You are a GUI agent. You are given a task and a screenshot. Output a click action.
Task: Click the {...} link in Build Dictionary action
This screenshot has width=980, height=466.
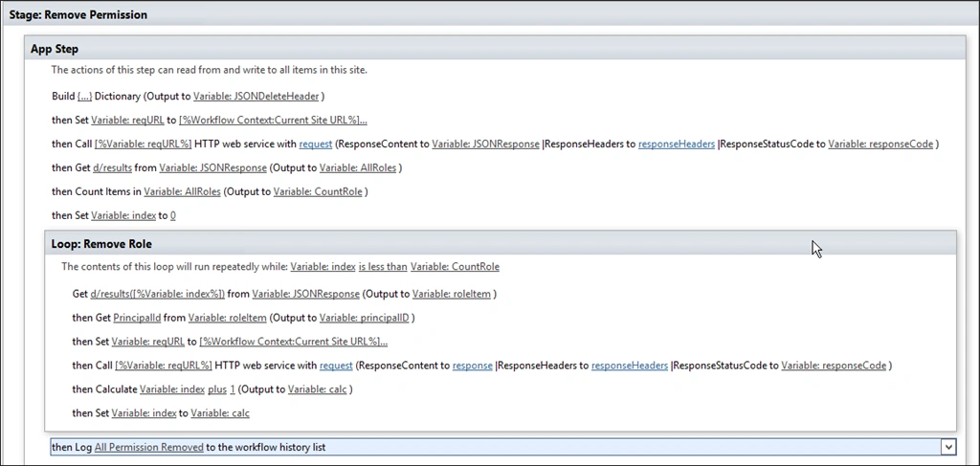85,97
